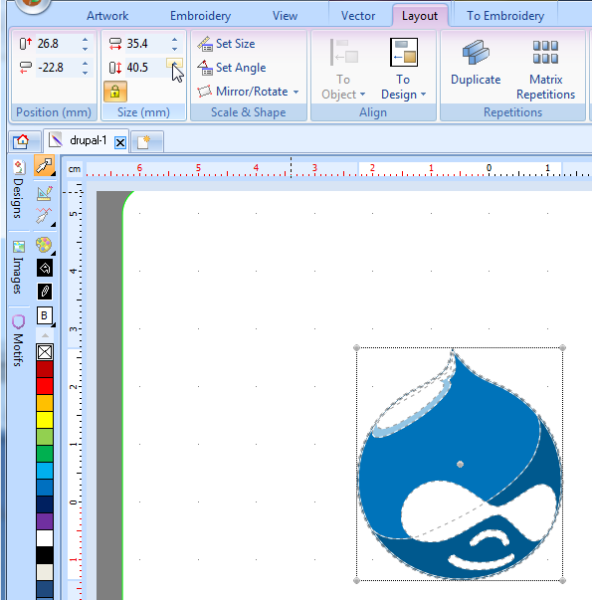Click the fill bucket color tool

click(x=45, y=268)
